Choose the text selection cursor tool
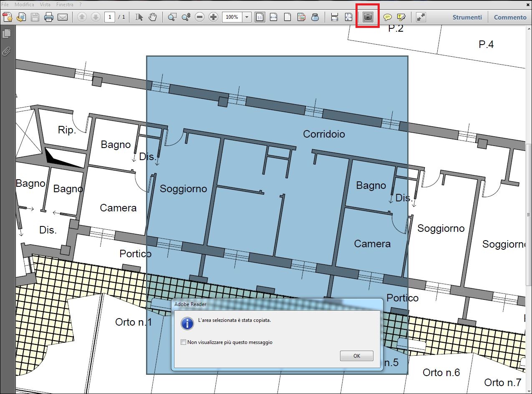The width and height of the screenshot is (532, 394). coord(139,17)
